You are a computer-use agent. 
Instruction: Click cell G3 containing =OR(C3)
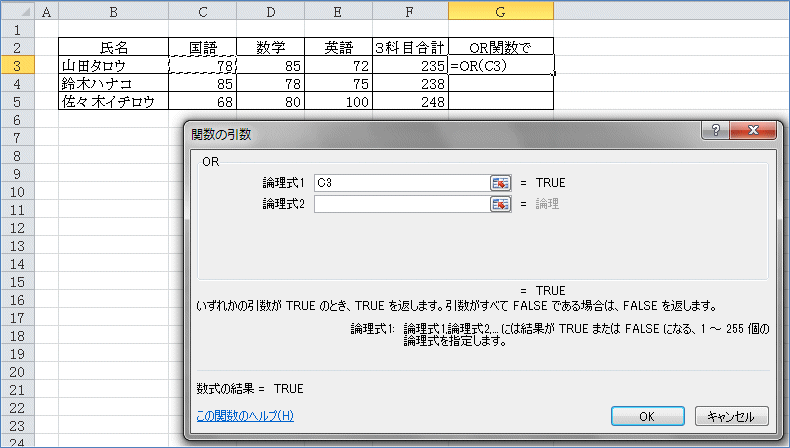501,66
